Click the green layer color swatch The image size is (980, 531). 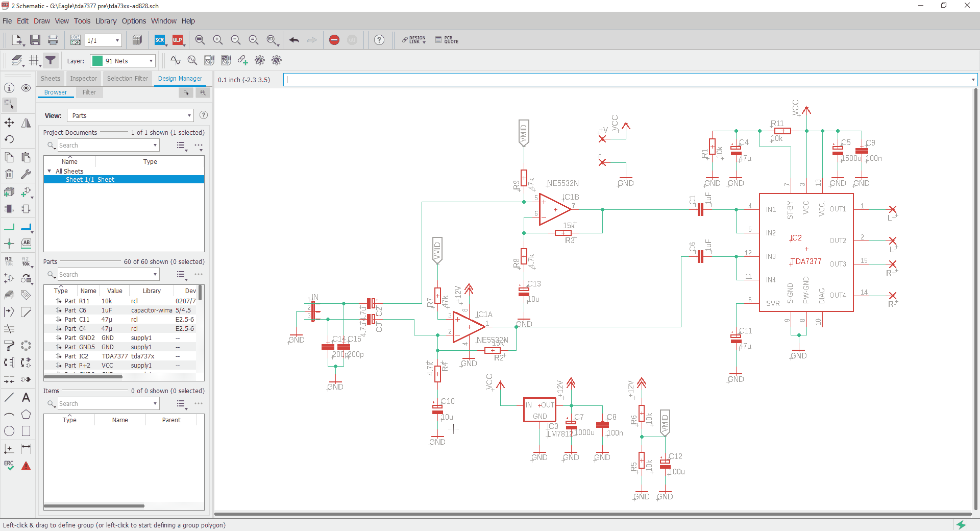click(96, 61)
